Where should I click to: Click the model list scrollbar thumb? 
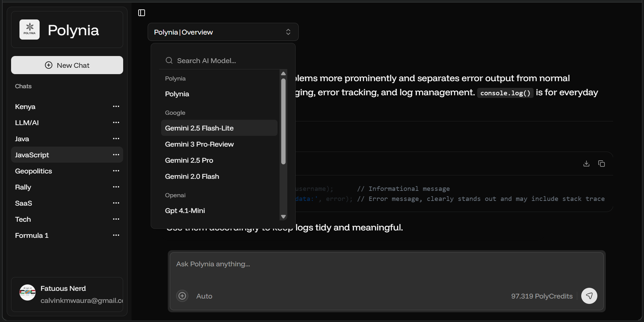(283, 121)
